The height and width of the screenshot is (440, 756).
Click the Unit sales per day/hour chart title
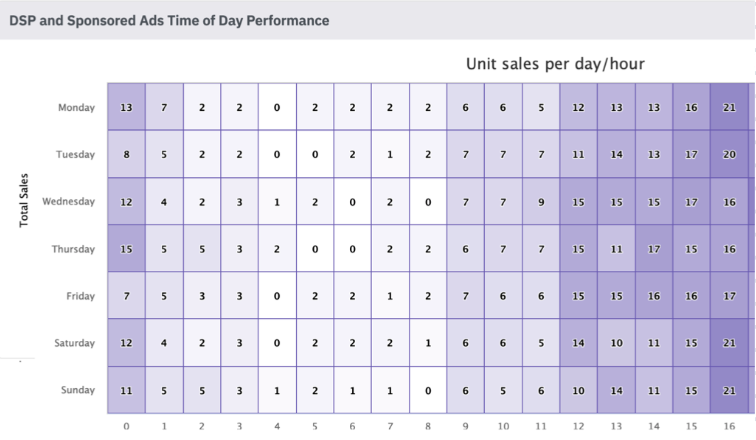click(555, 64)
